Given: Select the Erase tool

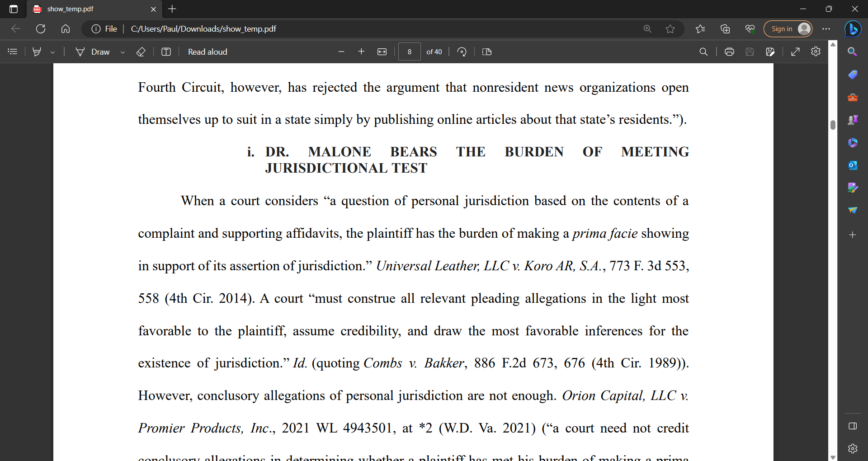Looking at the screenshot, I should tap(141, 52).
